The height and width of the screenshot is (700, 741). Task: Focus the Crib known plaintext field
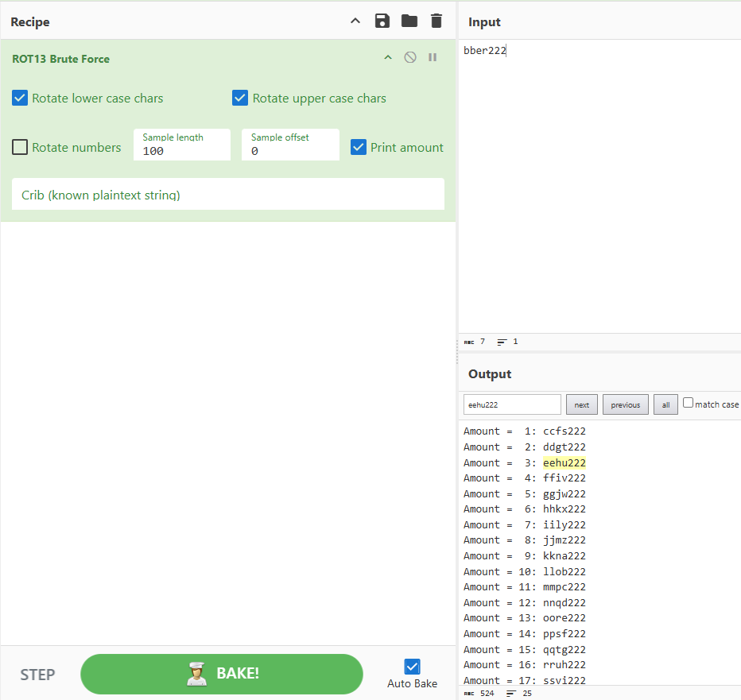click(227, 194)
